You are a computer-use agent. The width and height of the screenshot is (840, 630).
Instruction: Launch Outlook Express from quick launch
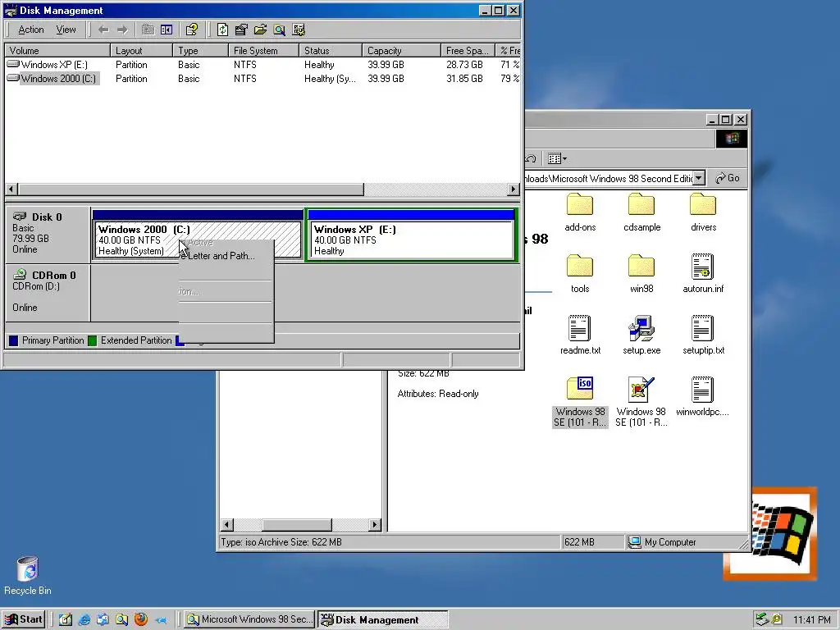103,619
